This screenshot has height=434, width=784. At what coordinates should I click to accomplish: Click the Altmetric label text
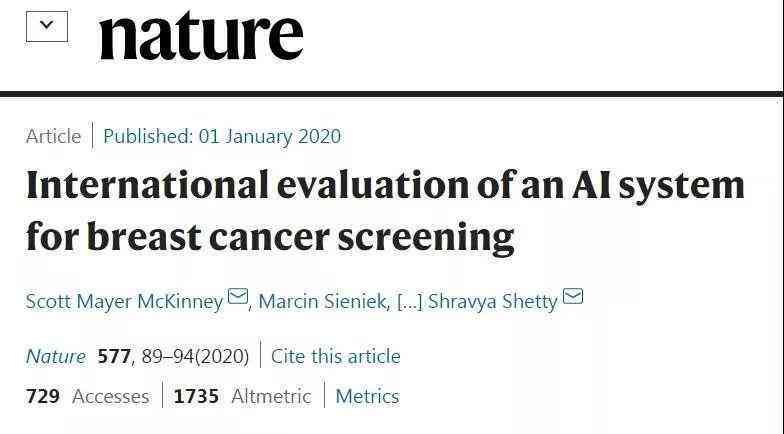coord(271,396)
